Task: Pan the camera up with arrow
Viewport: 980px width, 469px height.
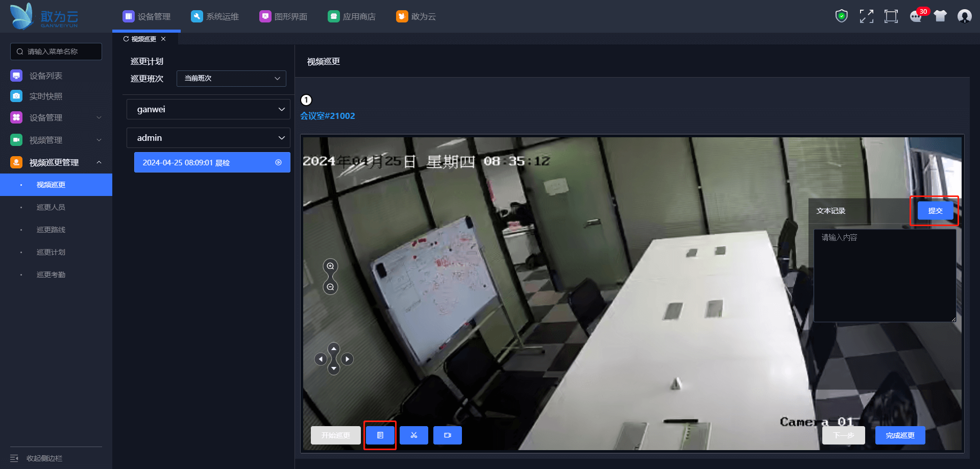Action: tap(334, 349)
